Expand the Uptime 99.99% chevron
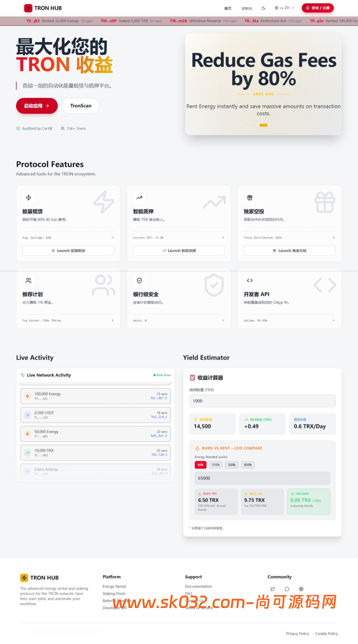 pos(334,320)
